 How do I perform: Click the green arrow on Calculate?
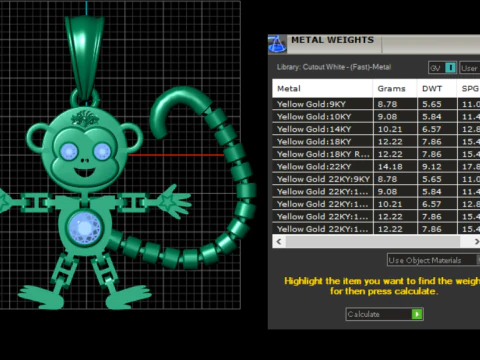tap(417, 314)
